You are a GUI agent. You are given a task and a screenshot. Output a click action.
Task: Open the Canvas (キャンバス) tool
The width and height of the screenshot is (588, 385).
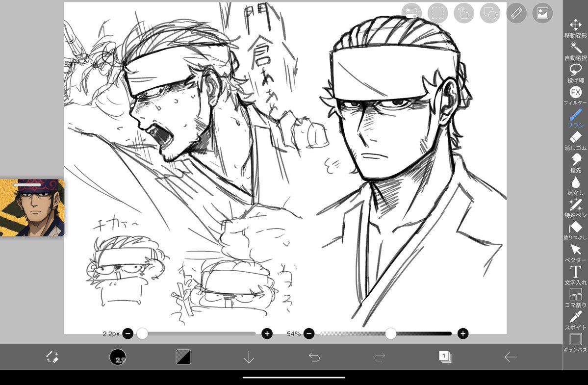(x=575, y=343)
